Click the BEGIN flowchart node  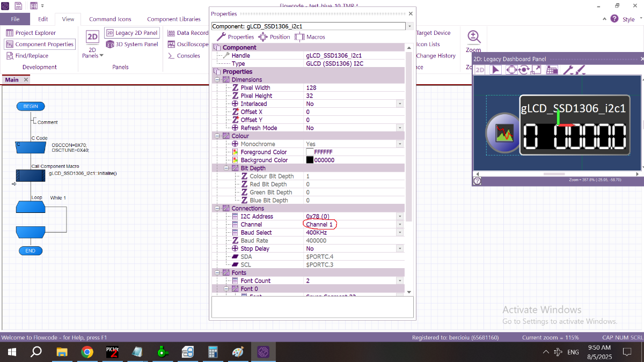[x=31, y=106]
